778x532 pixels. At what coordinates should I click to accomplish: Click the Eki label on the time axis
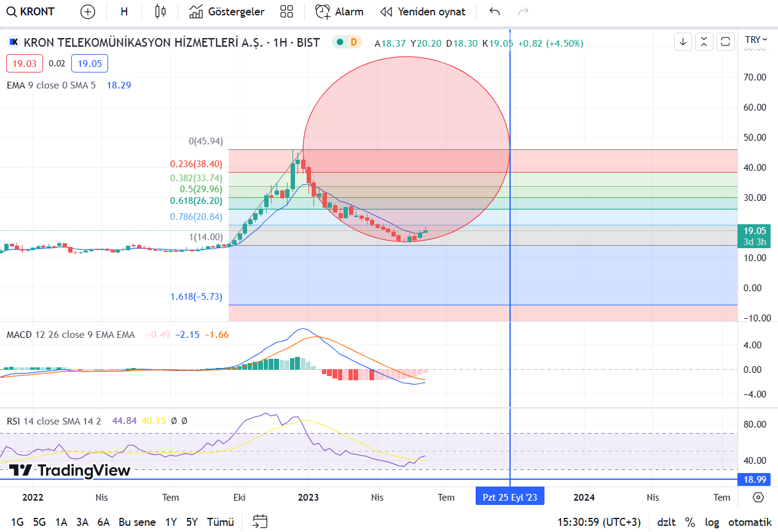240,497
